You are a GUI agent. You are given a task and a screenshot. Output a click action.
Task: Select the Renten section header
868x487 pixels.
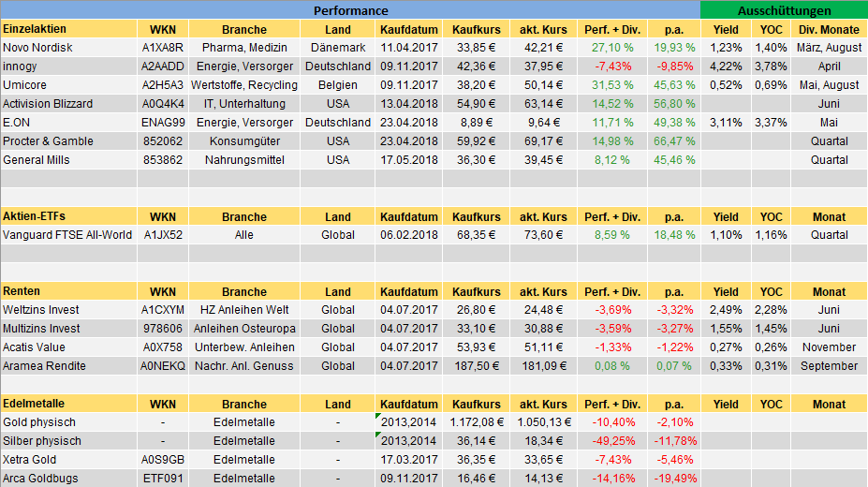pos(69,291)
